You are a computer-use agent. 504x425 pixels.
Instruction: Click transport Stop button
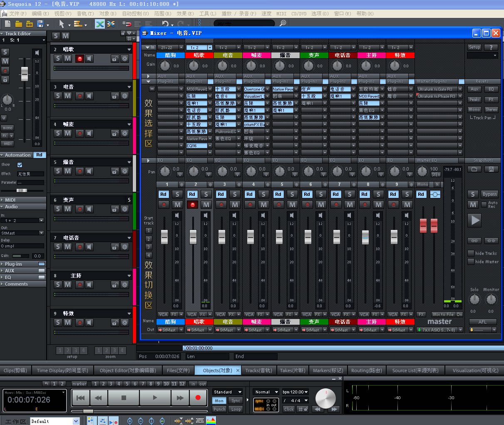(x=124, y=398)
